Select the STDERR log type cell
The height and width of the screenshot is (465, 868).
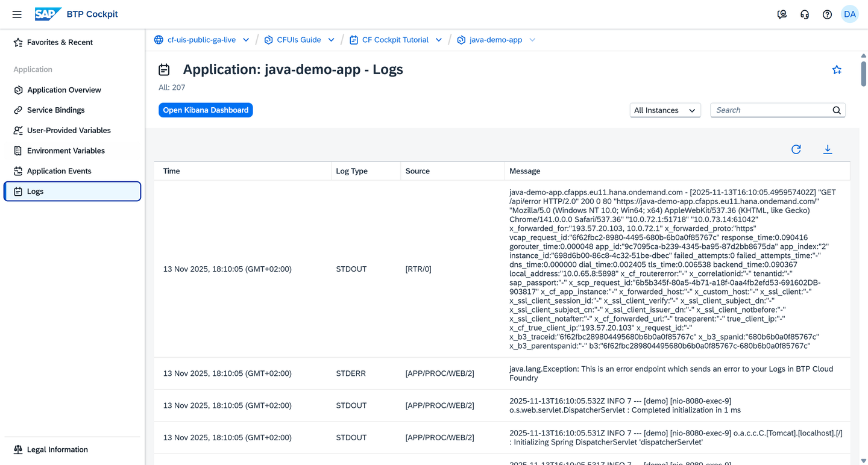point(351,373)
